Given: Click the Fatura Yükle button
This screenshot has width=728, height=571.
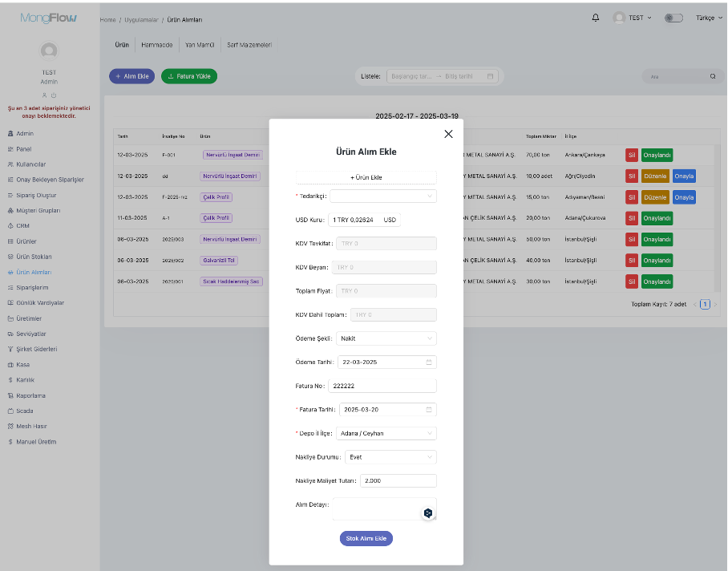Looking at the screenshot, I should (x=189, y=76).
